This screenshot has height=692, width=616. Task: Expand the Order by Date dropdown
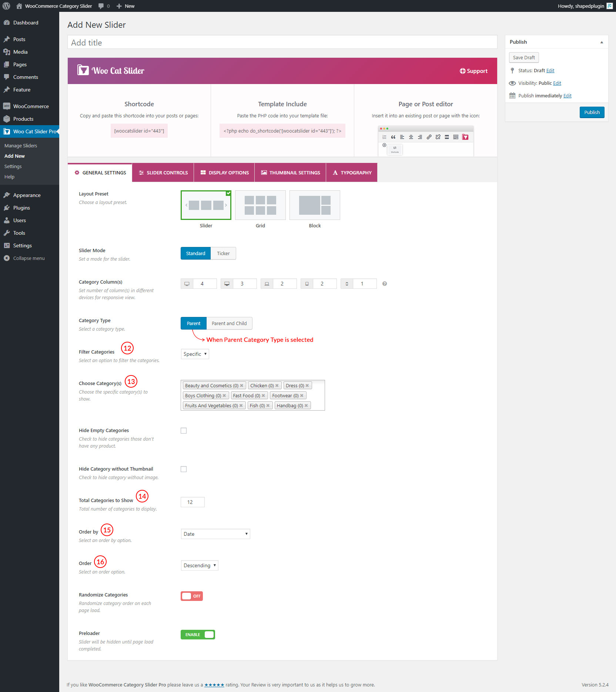[x=215, y=534]
